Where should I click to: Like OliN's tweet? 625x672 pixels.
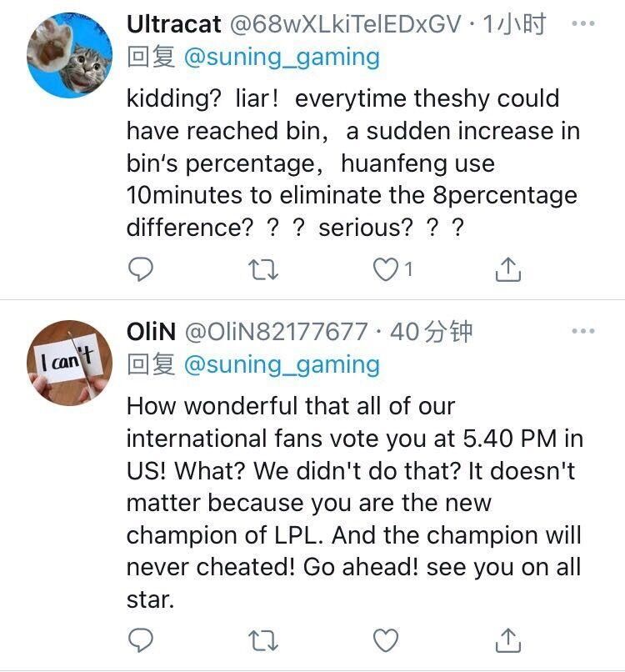[x=386, y=640]
